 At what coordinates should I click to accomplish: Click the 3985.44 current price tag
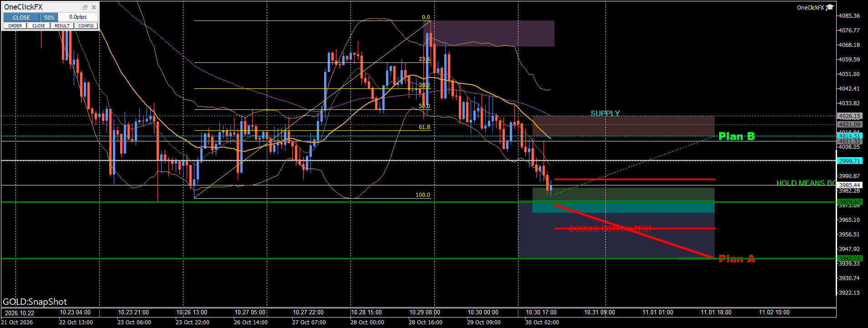(849, 185)
